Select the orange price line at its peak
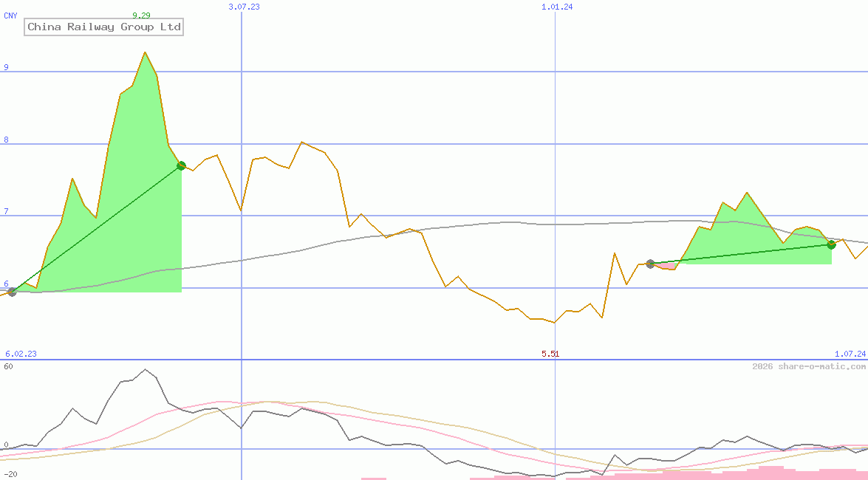 coord(146,52)
